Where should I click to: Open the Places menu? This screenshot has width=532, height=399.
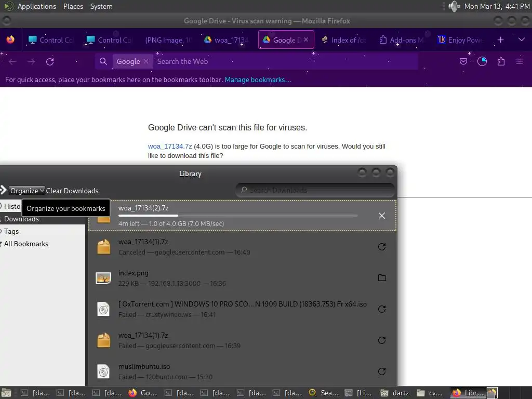point(73,6)
